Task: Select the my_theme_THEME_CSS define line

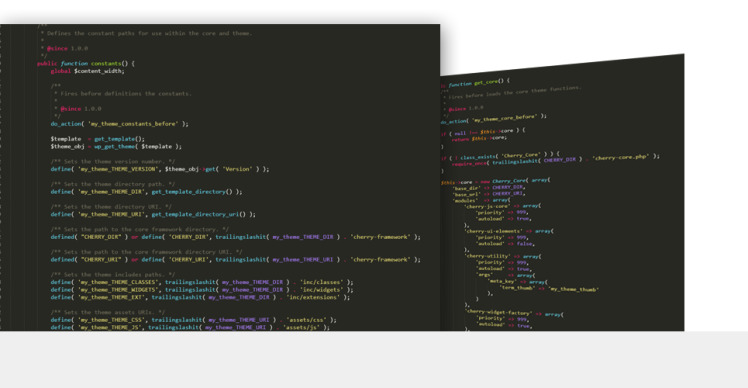Action: 193,320
